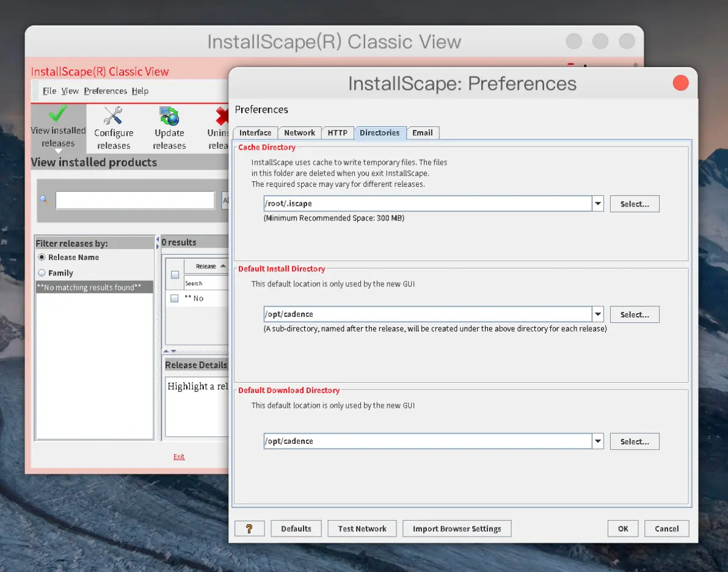Select the Release Name radio button
Screen dimensions: 728x572
point(42,257)
